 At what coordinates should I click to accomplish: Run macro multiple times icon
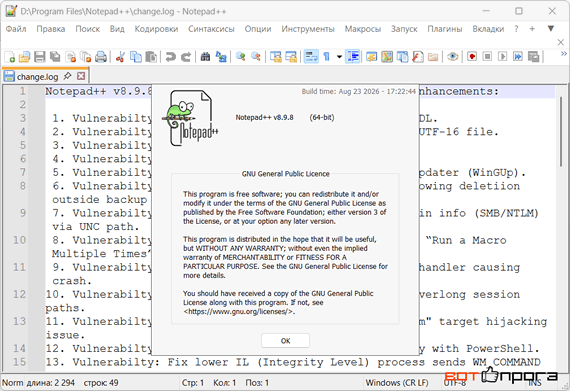[518, 57]
